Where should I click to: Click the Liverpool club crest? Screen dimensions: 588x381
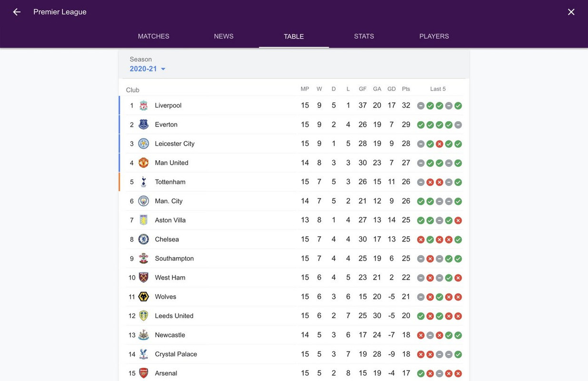click(143, 106)
